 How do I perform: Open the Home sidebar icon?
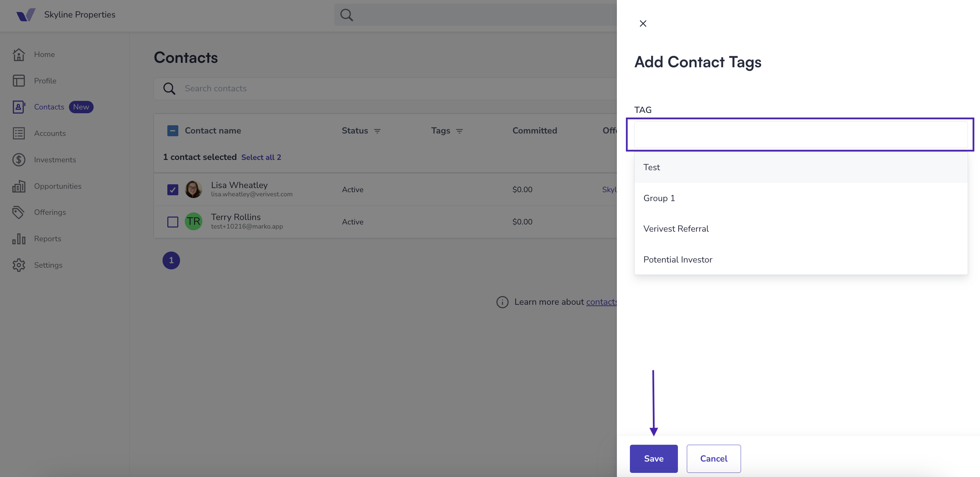click(x=19, y=55)
